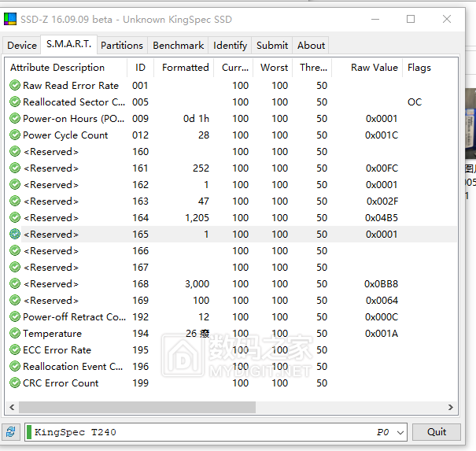Click the status icon for attribute ID 169
Image resolution: width=476 pixels, height=451 pixels.
tap(15, 300)
